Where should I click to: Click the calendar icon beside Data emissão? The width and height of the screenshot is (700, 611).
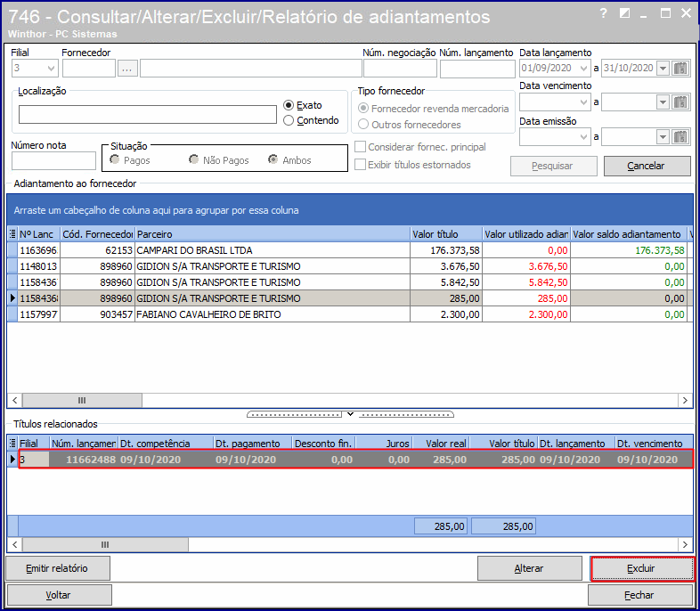click(x=680, y=136)
